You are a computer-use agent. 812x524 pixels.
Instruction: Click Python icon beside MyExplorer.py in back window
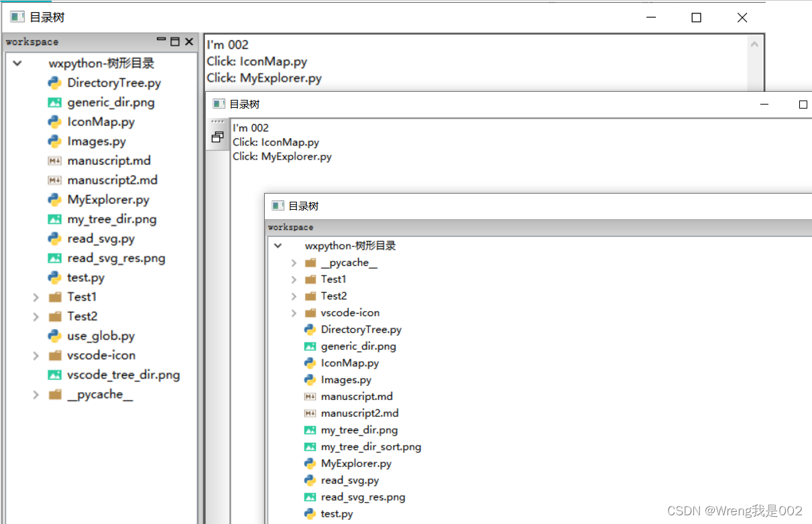click(x=55, y=200)
